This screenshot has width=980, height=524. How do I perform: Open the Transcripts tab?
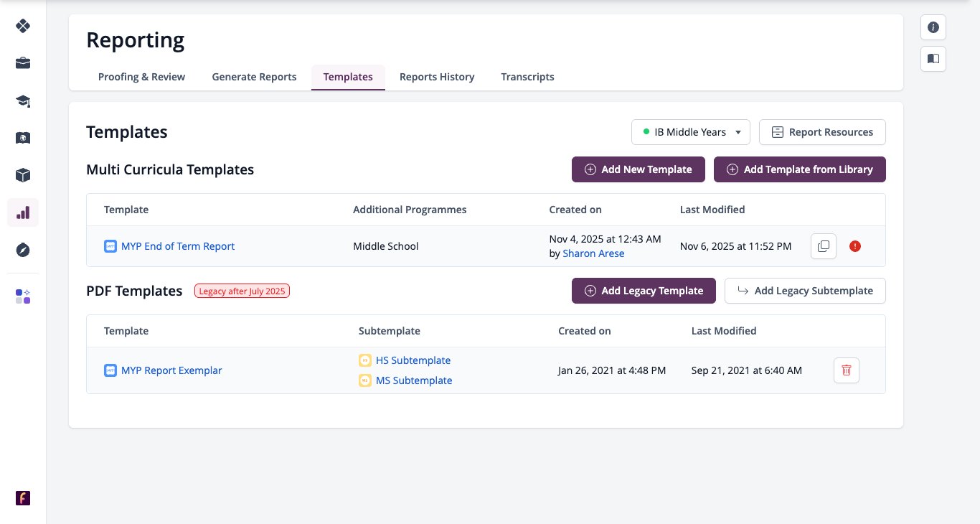[527, 77]
